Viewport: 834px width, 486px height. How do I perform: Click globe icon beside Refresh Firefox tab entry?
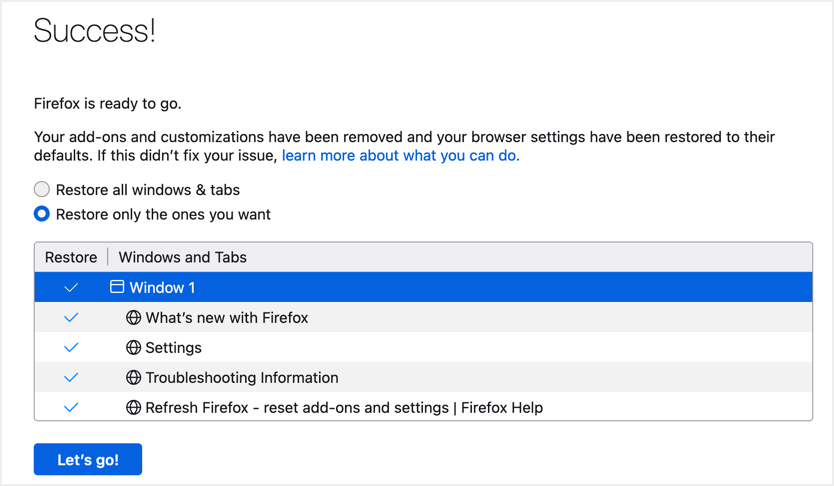pyautogui.click(x=133, y=408)
